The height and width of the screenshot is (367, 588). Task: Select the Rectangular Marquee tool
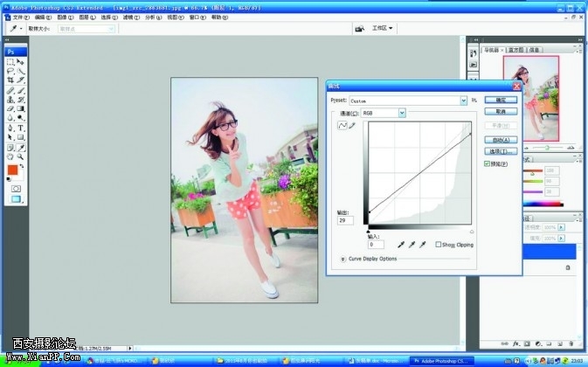(x=10, y=62)
